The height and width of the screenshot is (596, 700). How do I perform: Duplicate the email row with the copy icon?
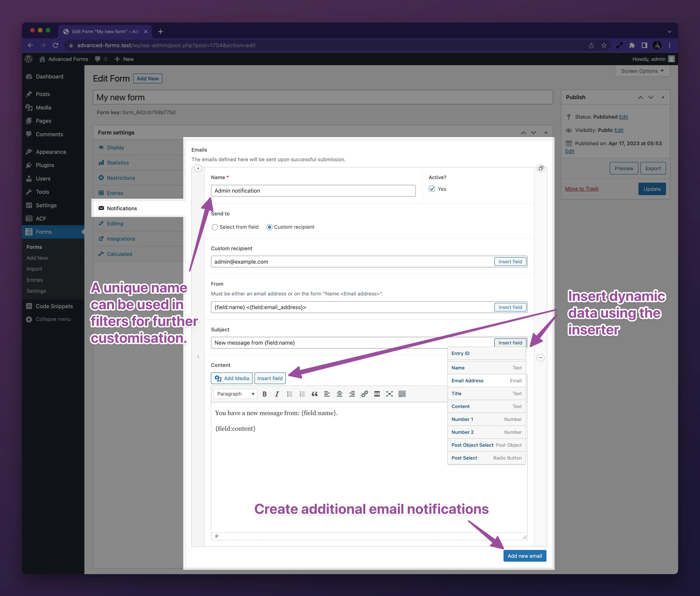(541, 168)
